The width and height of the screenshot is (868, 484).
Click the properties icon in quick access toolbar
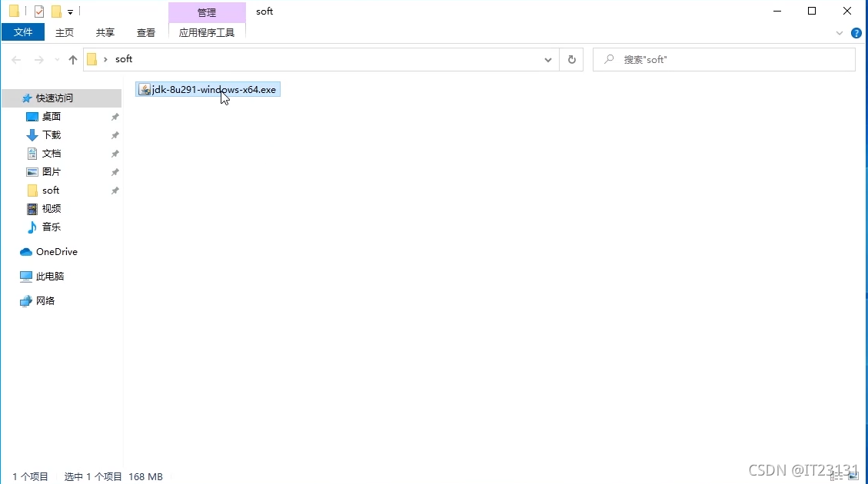[x=38, y=11]
